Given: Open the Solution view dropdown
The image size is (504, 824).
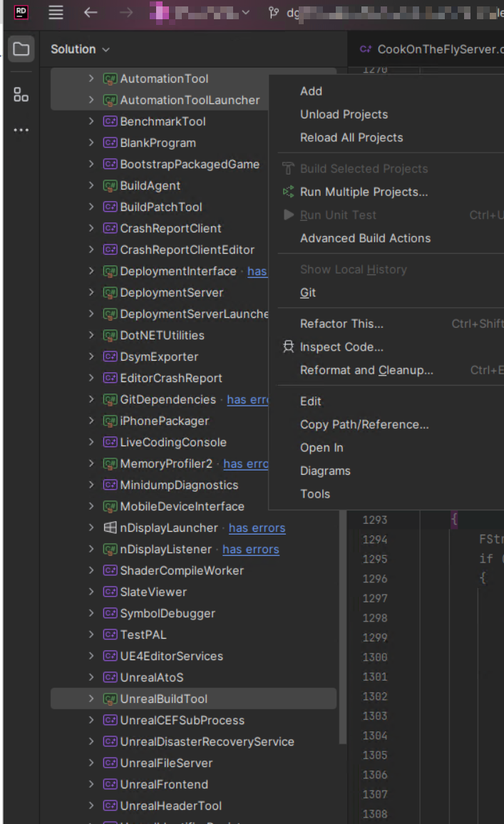Looking at the screenshot, I should [x=80, y=49].
